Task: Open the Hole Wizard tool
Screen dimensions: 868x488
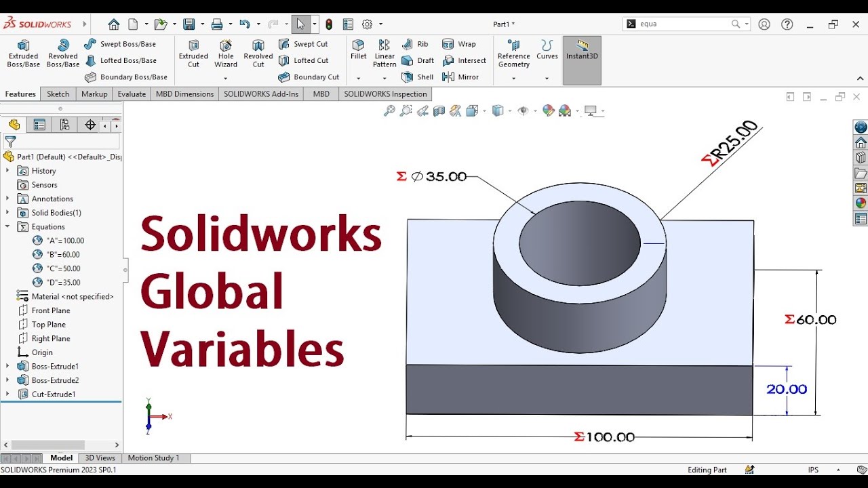Action: 226,53
